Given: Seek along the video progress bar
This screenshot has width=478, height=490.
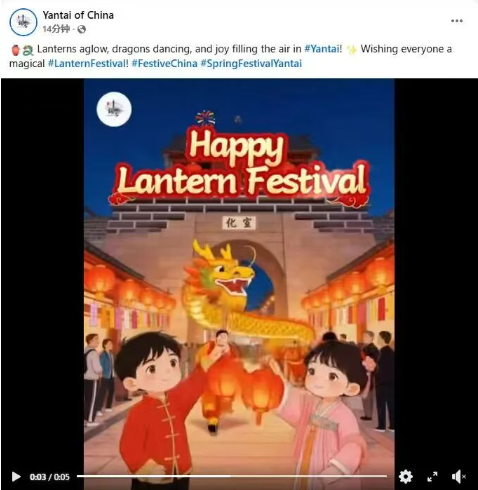Looking at the screenshot, I should 232,476.
